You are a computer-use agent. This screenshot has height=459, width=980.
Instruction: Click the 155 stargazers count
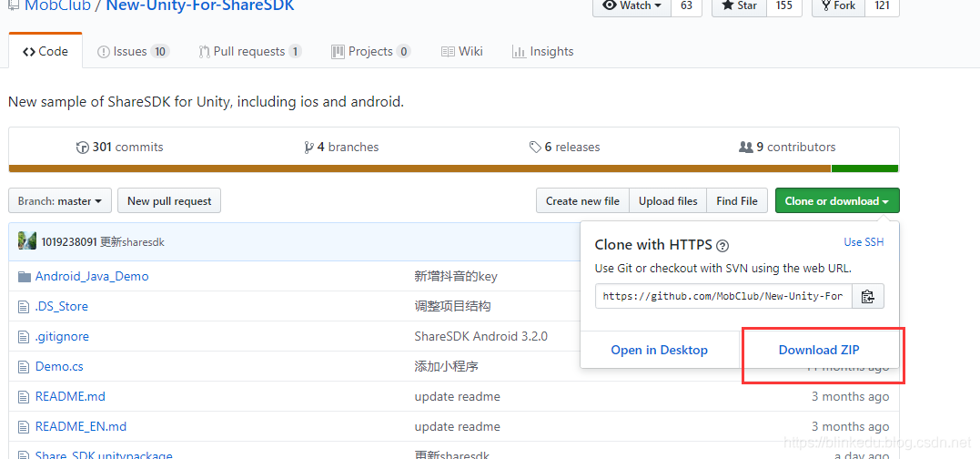(x=783, y=5)
